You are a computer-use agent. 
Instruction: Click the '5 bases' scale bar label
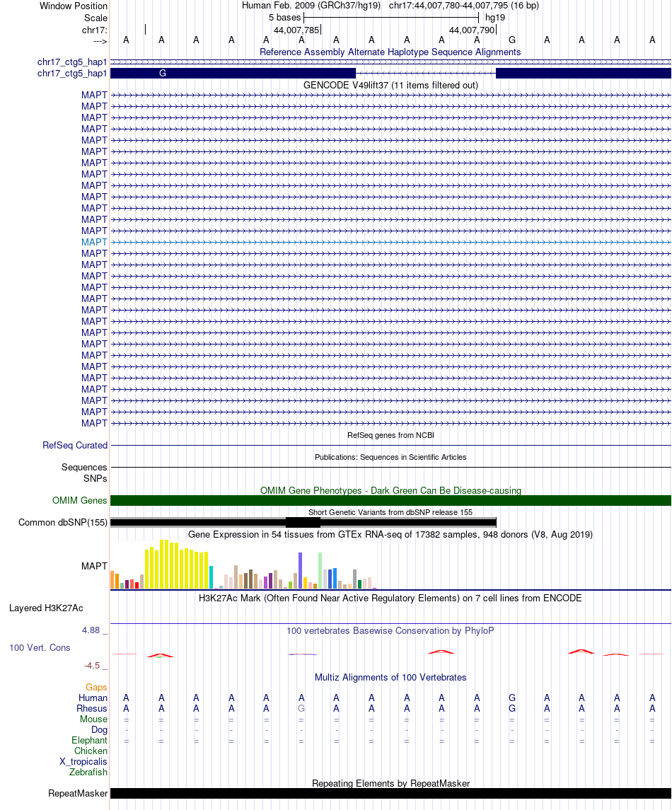pyautogui.click(x=284, y=17)
